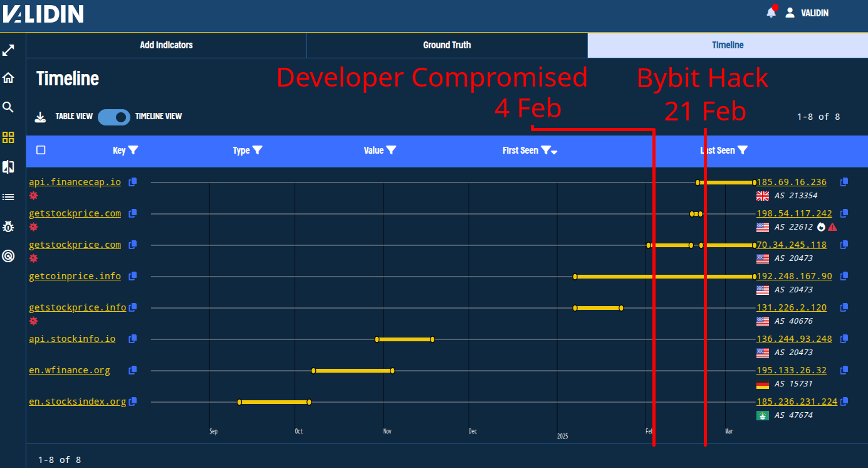Click the AS 40676 label

[x=793, y=321]
